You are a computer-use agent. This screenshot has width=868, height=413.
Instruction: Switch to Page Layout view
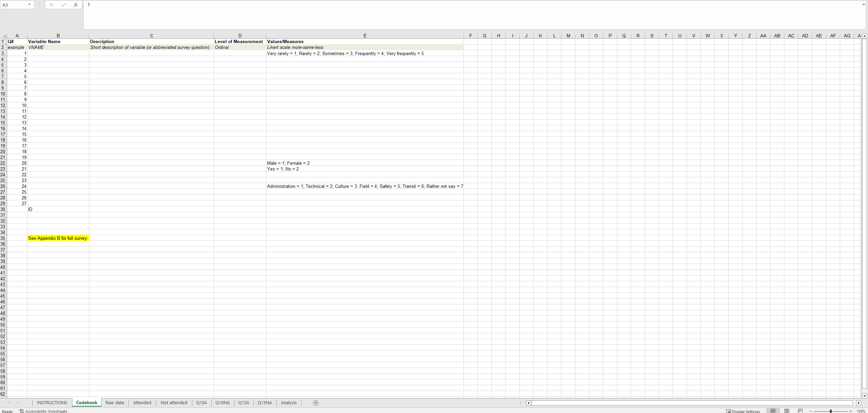click(x=787, y=411)
